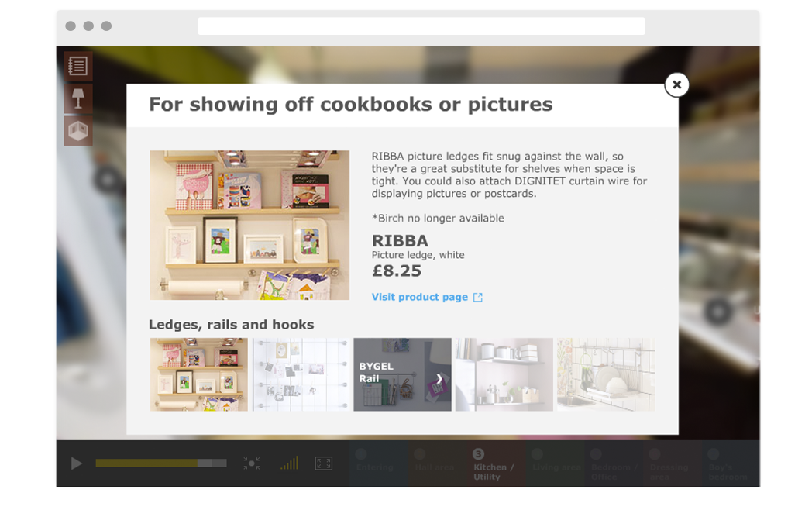Close the product popup with the X button
The image size is (812, 510).
click(x=676, y=84)
